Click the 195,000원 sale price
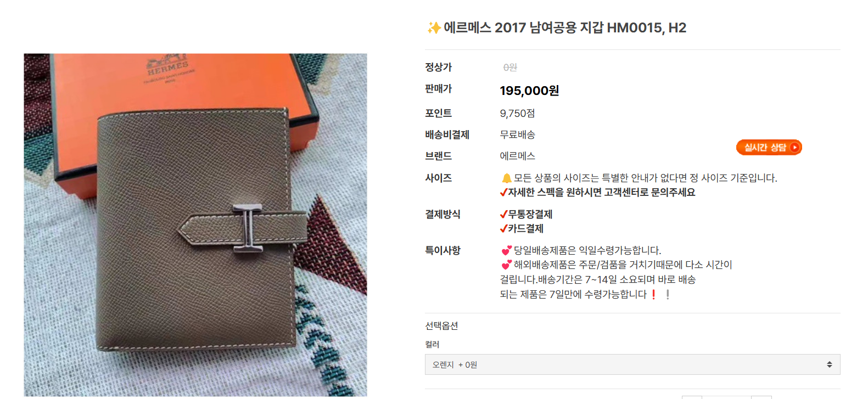Viewport: 868px width, 399px height. tap(529, 91)
